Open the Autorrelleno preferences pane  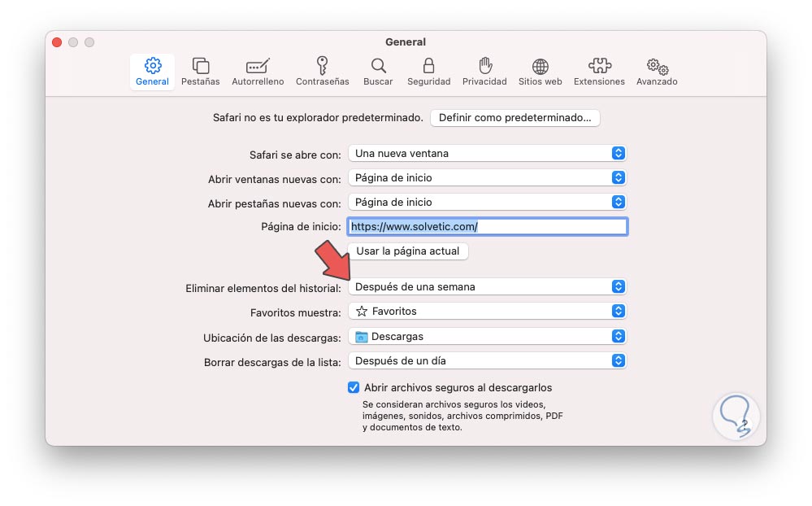coord(258,72)
